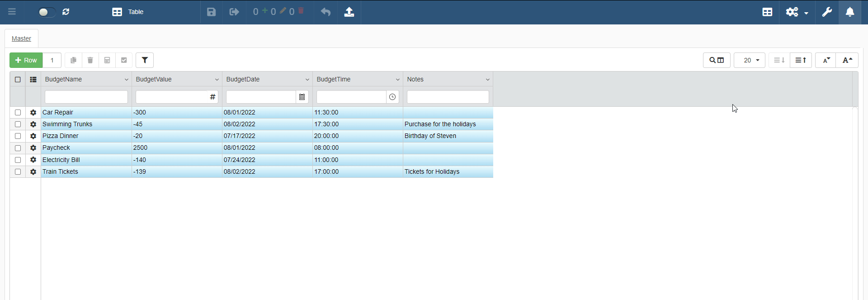Check the Car Repair row checkbox
The image size is (868, 300).
click(x=18, y=113)
